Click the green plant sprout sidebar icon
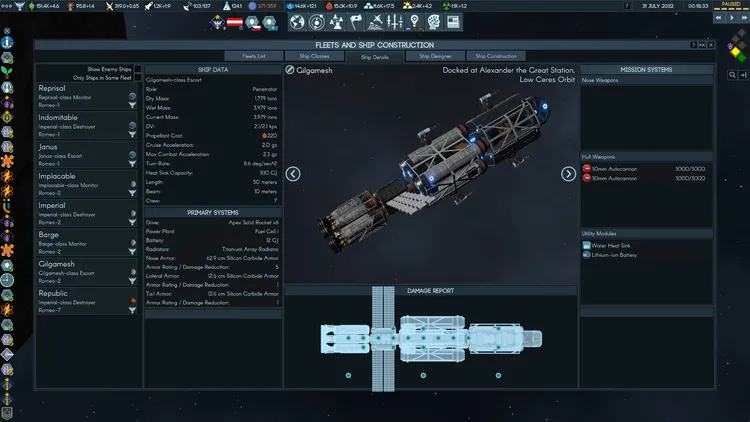Screen dimensions: 750x422 (7, 72)
